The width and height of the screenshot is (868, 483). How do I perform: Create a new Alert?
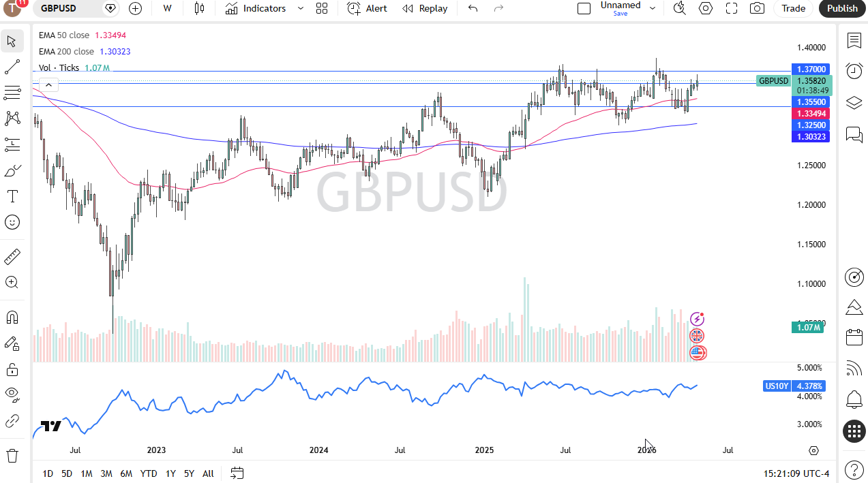point(367,8)
